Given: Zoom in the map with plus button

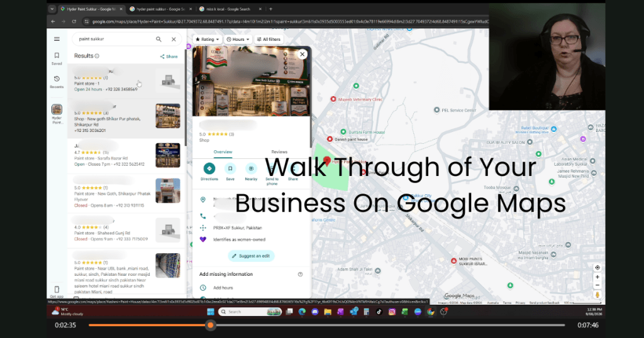Looking at the screenshot, I should (x=597, y=277).
